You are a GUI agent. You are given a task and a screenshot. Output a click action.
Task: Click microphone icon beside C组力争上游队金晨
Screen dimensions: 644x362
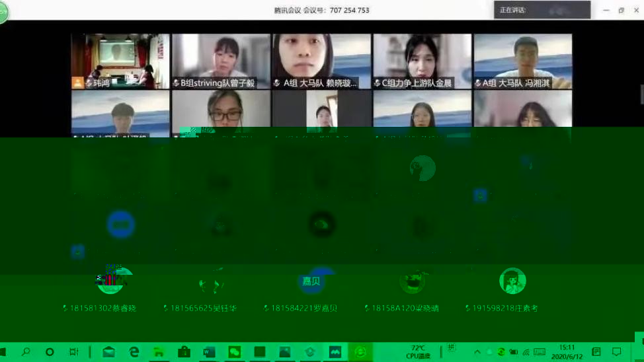[378, 83]
